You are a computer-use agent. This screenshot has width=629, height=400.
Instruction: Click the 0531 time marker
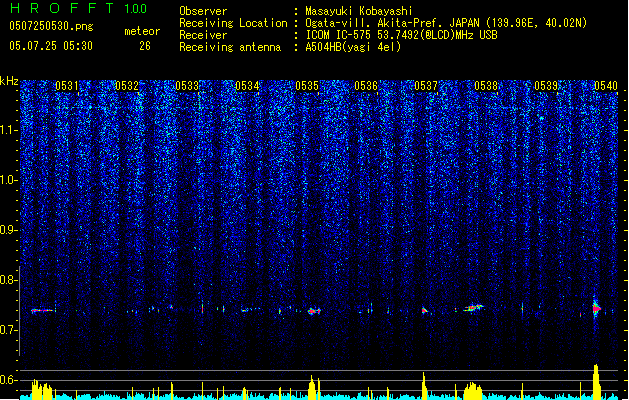pyautogui.click(x=67, y=86)
